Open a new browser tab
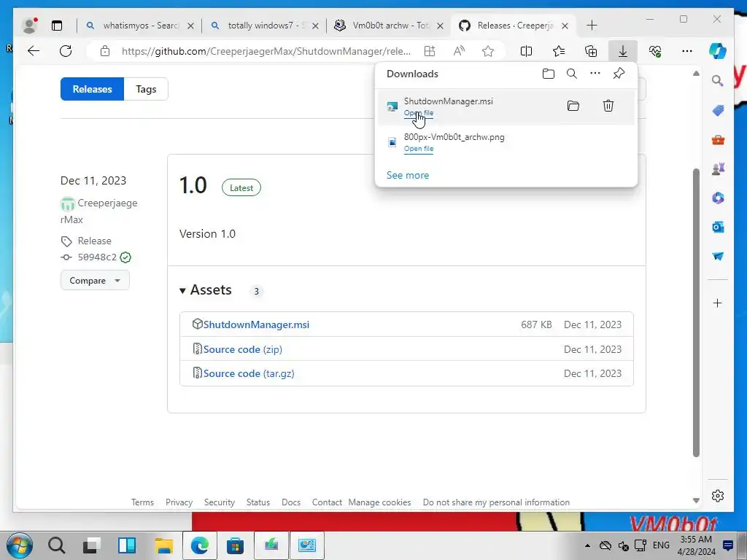747x560 pixels. (x=592, y=26)
